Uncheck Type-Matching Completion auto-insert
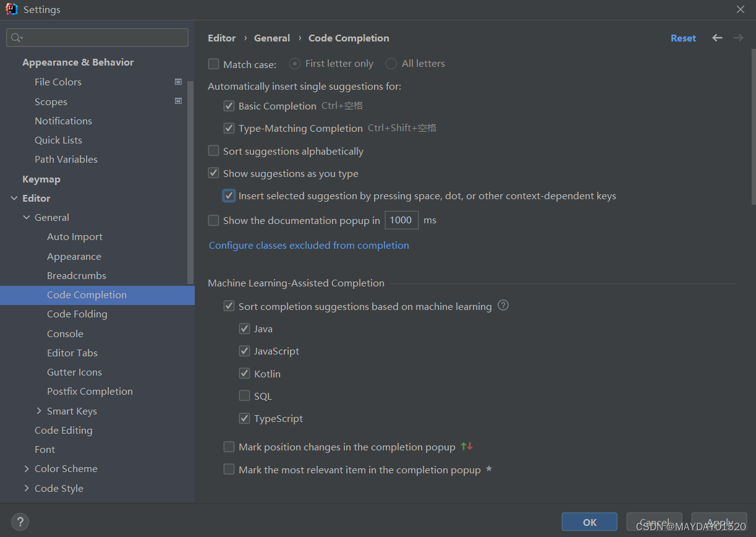 coord(229,128)
